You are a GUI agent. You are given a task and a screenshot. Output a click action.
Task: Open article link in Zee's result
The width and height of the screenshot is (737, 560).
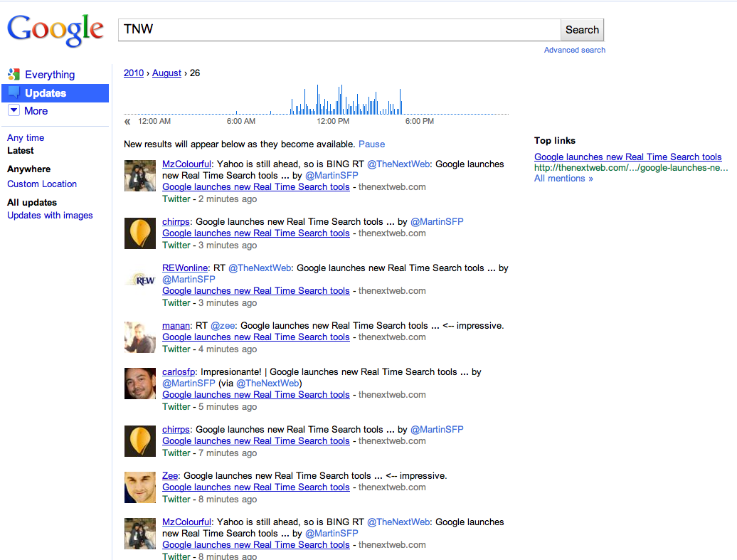pos(255,487)
